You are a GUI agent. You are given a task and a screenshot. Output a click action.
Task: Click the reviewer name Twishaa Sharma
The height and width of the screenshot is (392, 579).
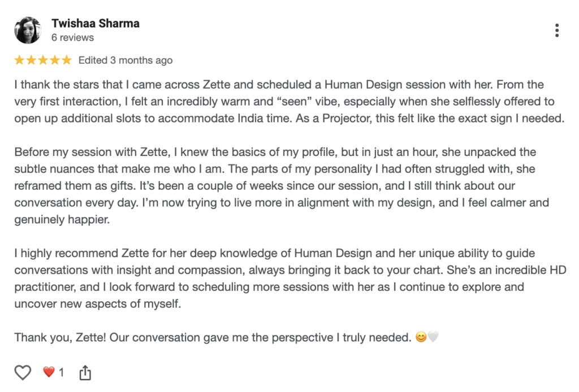[x=95, y=24]
